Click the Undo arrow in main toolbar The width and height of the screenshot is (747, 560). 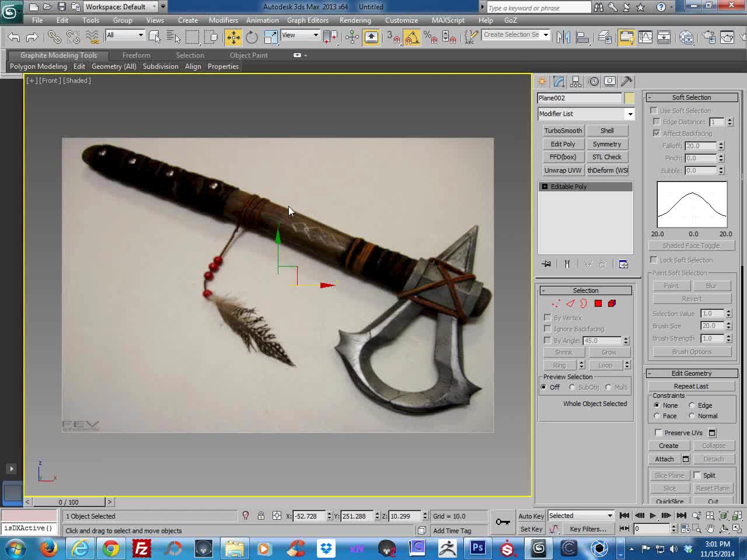click(14, 37)
